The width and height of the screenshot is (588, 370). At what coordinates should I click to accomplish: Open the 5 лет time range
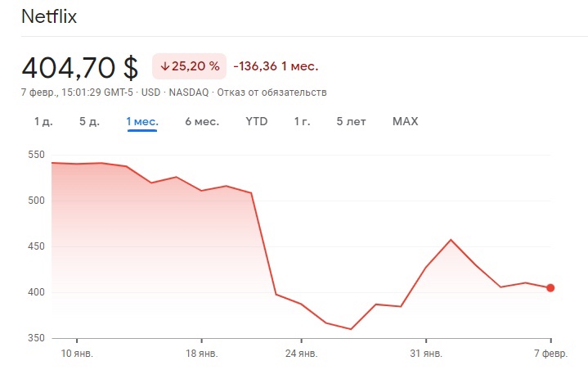(351, 122)
